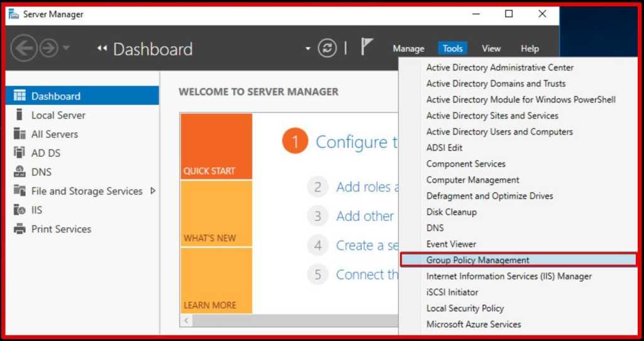Click the Local Server sidebar icon
This screenshot has width=644, height=341.
point(19,115)
